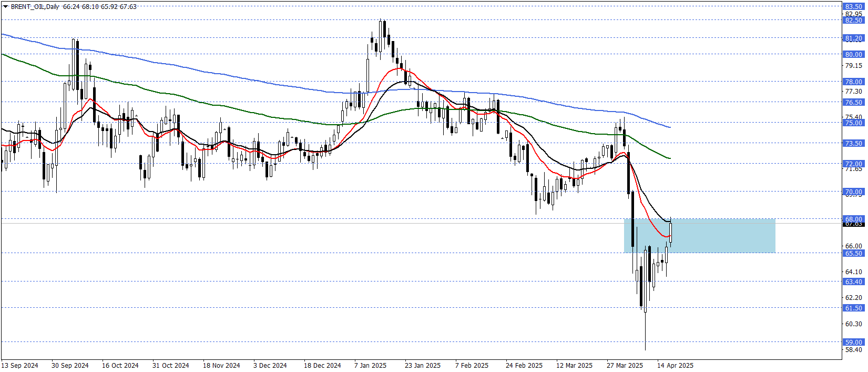The image size is (868, 372).
Task: Click the 64.10 price scale value
Action: point(853,272)
